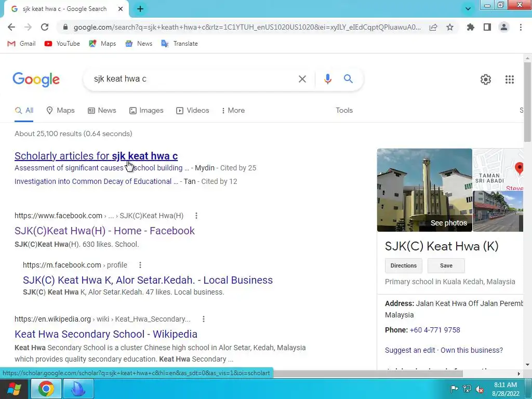Open search Tools
This screenshot has height=399, width=532.
click(x=344, y=111)
